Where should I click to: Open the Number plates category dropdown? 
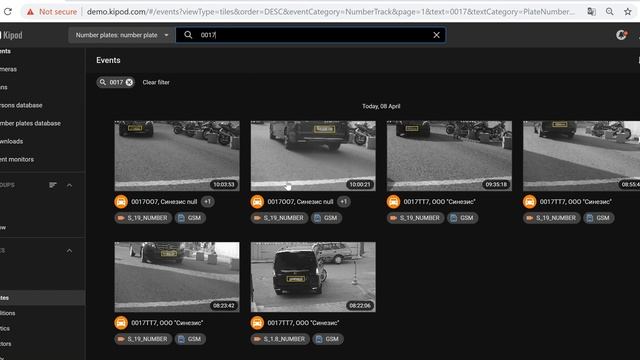pyautogui.click(x=122, y=35)
